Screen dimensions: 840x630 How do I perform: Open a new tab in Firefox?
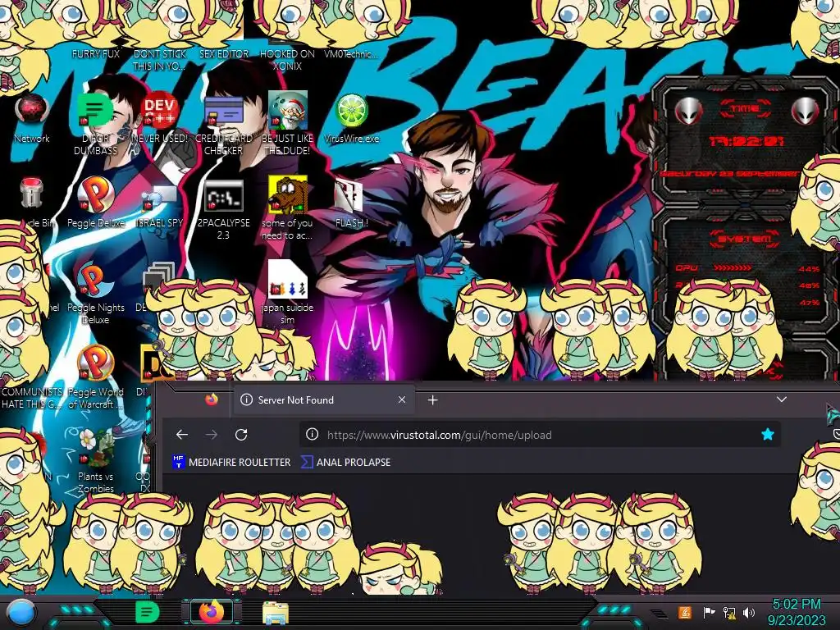pos(433,400)
